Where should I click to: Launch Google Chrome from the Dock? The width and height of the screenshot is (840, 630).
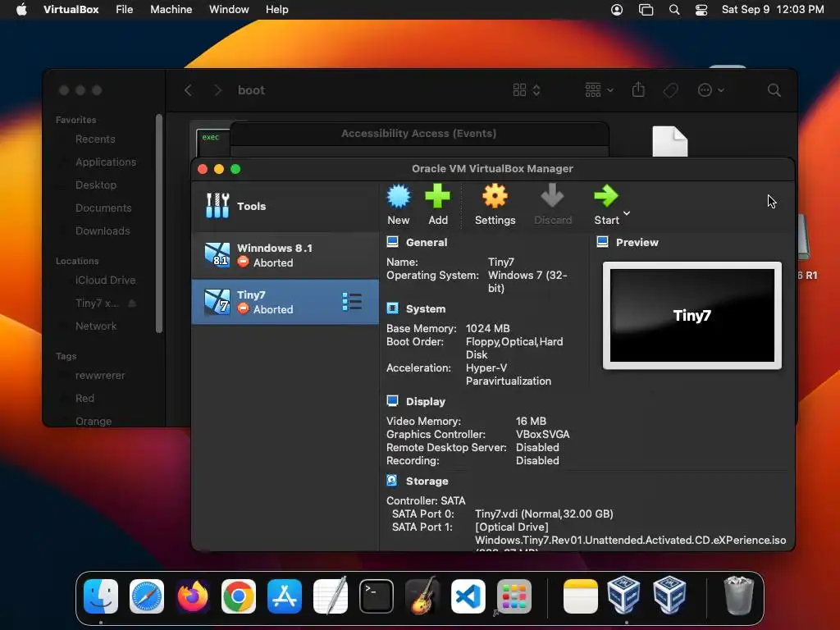(x=239, y=596)
